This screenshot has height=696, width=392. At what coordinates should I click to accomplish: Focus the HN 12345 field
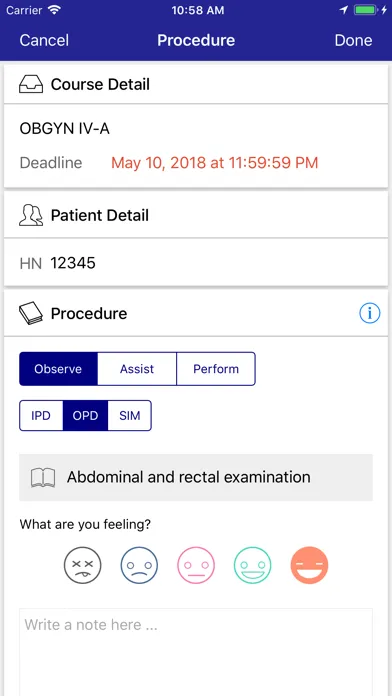[196, 263]
